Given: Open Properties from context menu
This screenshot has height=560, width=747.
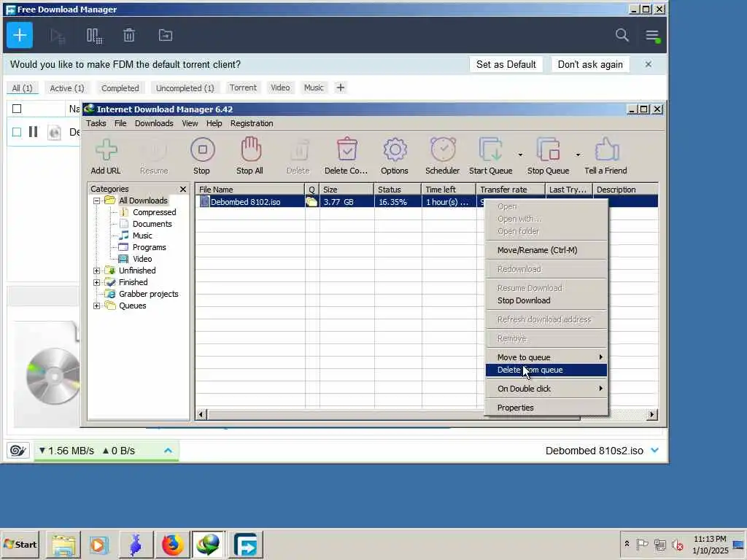Looking at the screenshot, I should 546,408.
